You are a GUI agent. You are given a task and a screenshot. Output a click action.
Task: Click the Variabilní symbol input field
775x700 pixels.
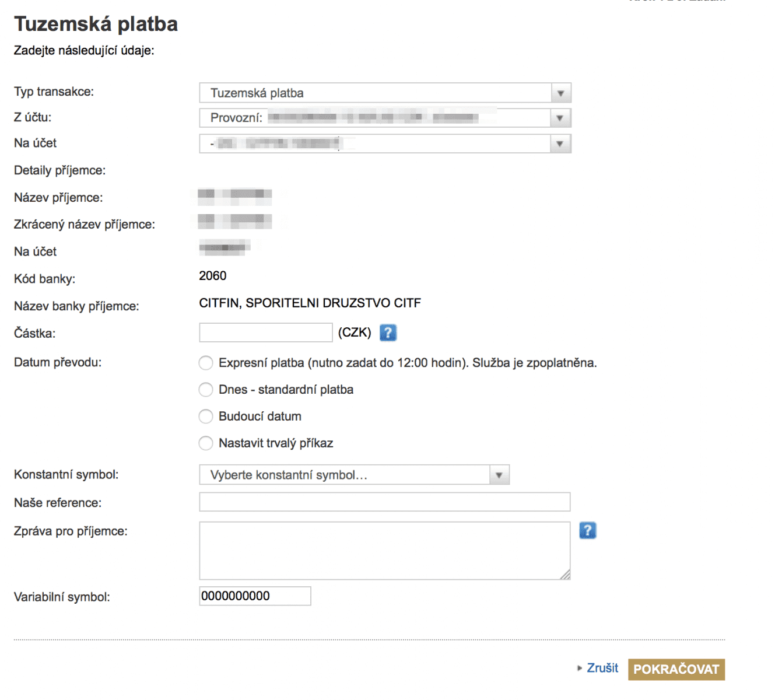pos(255,596)
